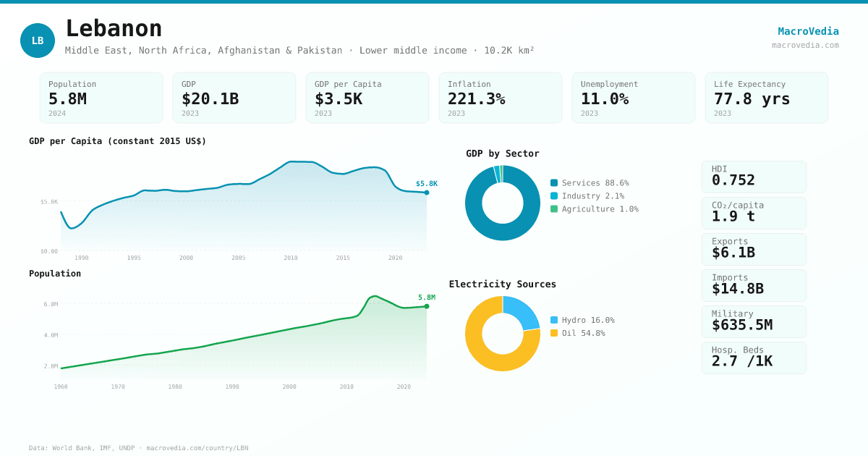Open the Hosp. Beds tile

(754, 358)
